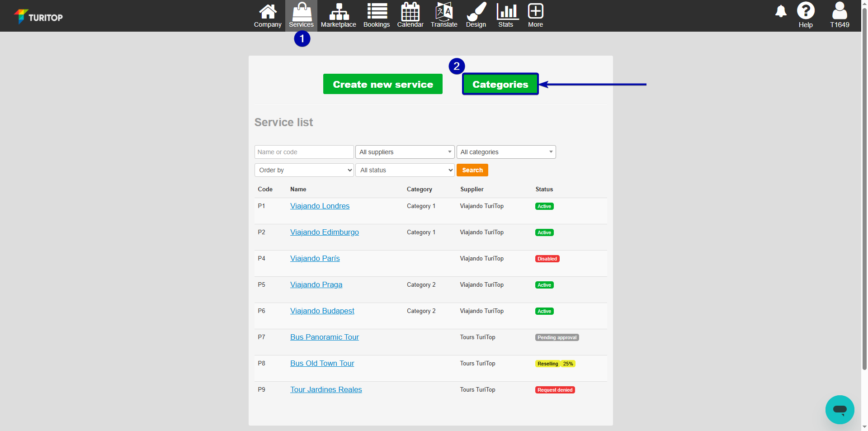Viewport: 868px width, 431px height.
Task: Open the Translate tool
Action: tap(444, 15)
